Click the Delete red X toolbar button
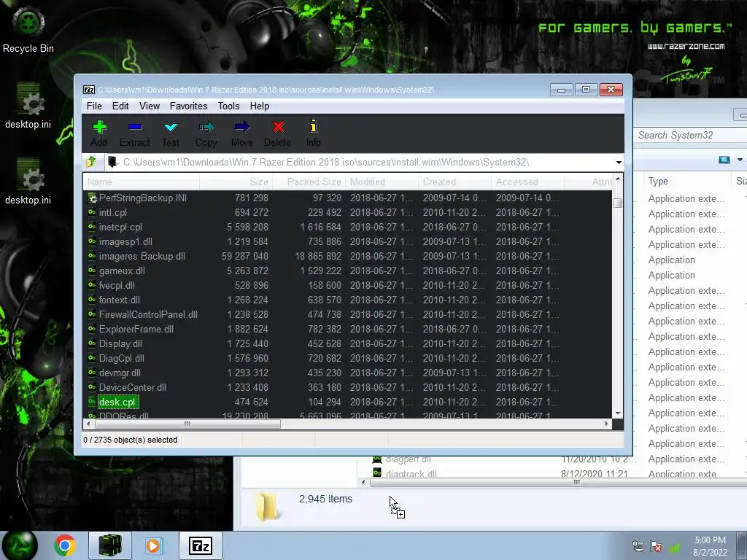This screenshot has height=560, width=747. point(278,133)
